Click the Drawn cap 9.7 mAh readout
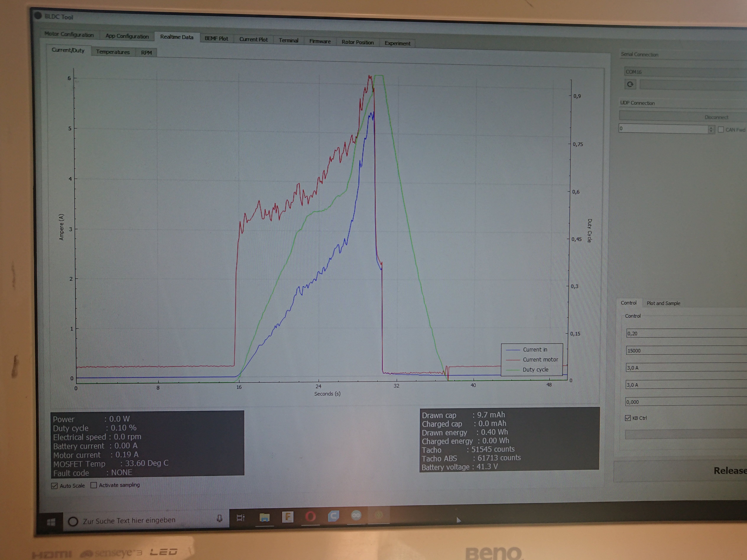Image resolution: width=747 pixels, height=560 pixels. point(463,415)
